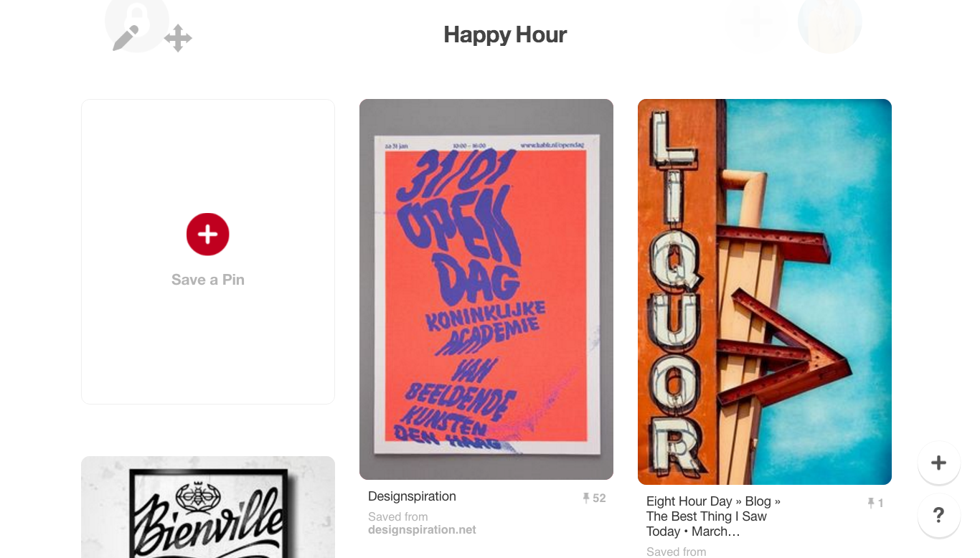Screen dimensions: 980x558
Task: Click the four-arrow move pins icon
Action: pos(178,38)
